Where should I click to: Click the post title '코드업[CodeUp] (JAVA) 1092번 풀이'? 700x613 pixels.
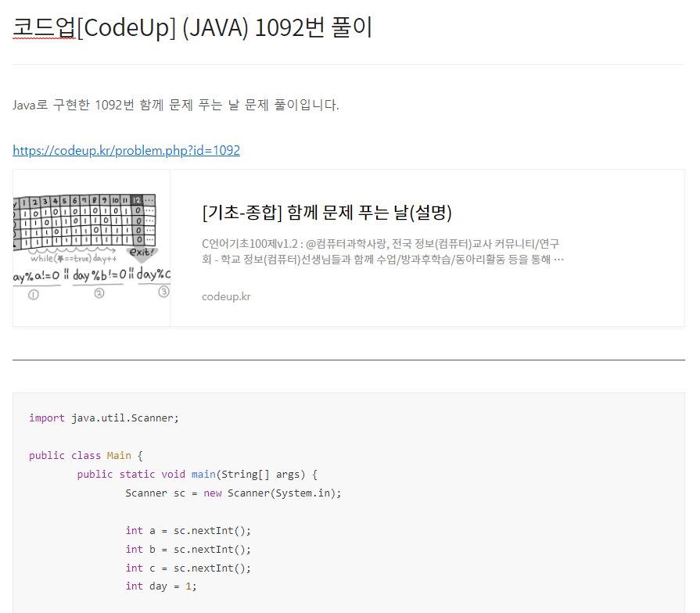coord(192,27)
